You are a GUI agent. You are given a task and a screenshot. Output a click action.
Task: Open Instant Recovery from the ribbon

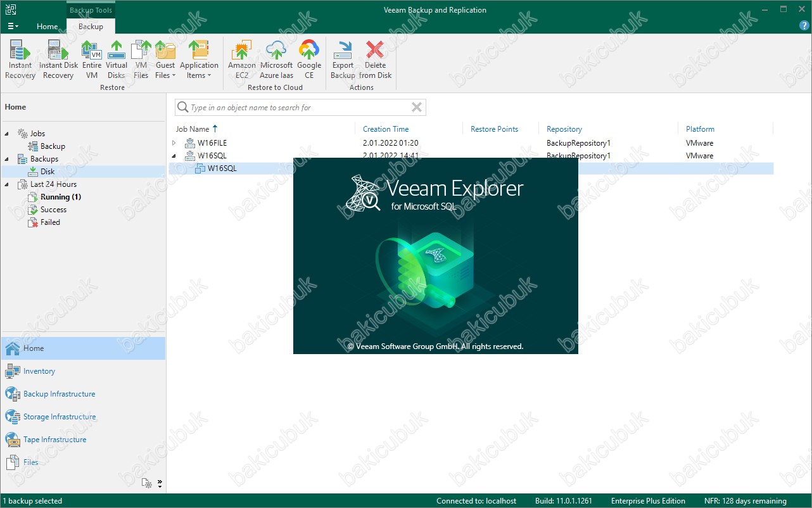[x=20, y=60]
